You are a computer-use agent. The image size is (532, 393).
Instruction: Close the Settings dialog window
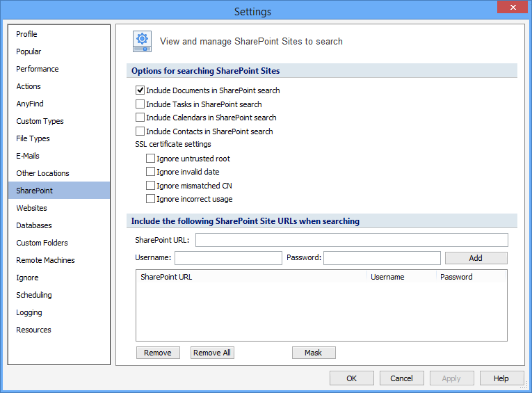(512, 8)
